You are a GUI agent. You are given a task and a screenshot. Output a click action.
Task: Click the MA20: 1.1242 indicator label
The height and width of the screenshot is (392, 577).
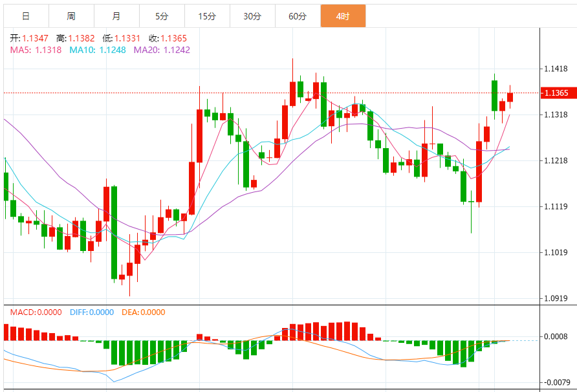162,50
